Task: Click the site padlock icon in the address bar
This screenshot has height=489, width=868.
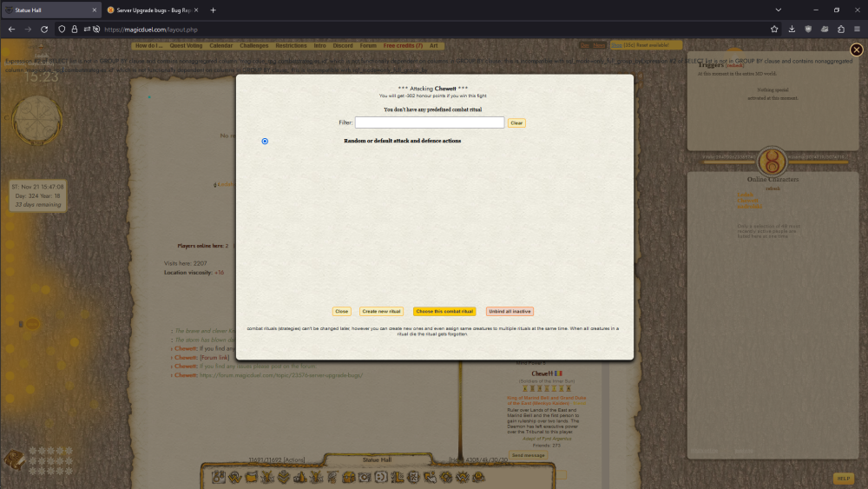Action: click(74, 29)
